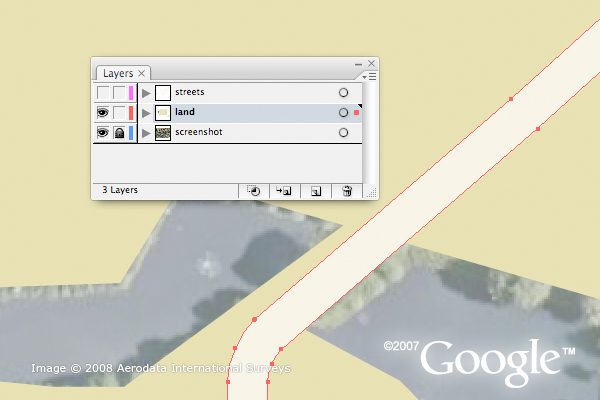The width and height of the screenshot is (600, 400).
Task: Lock the land layer
Action: coord(119,113)
